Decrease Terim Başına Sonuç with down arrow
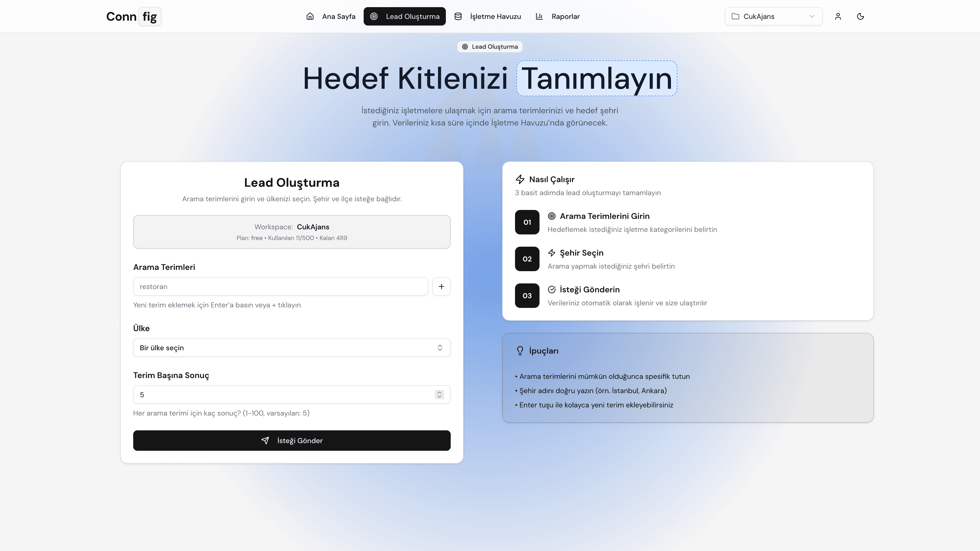980x551 pixels. (439, 397)
